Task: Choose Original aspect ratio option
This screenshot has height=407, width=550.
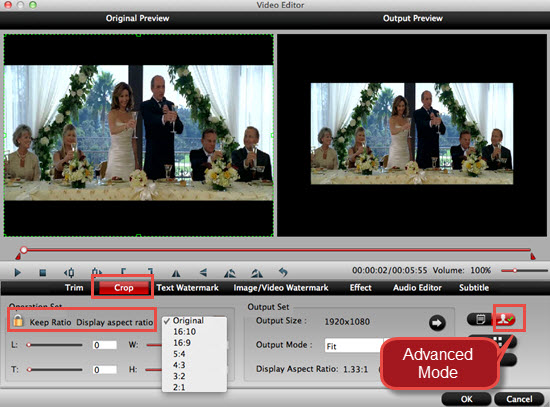Action: coord(194,321)
